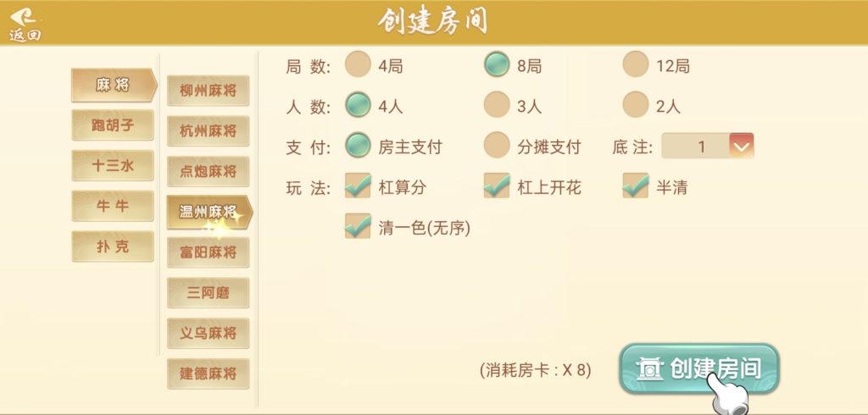Switch to the 跑胡子 game category

click(113, 125)
